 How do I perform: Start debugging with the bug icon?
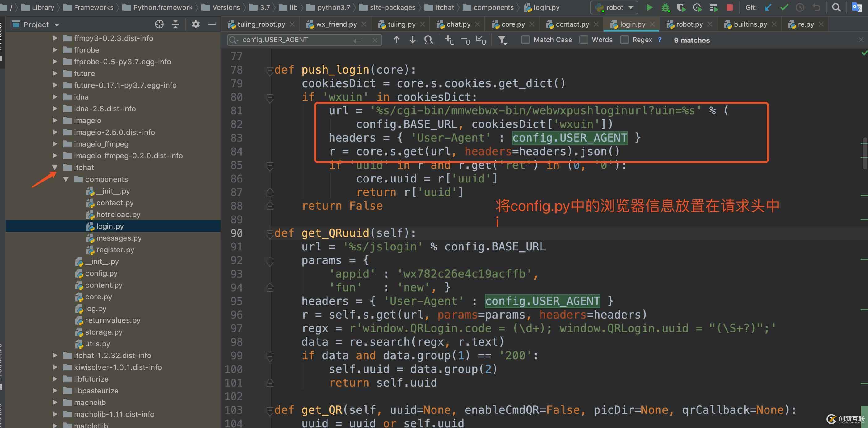coord(665,7)
